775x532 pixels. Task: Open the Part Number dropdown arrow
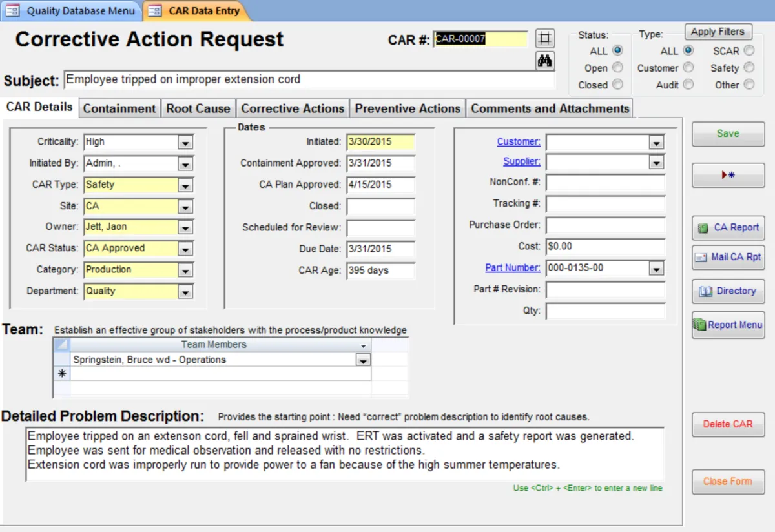[656, 269]
